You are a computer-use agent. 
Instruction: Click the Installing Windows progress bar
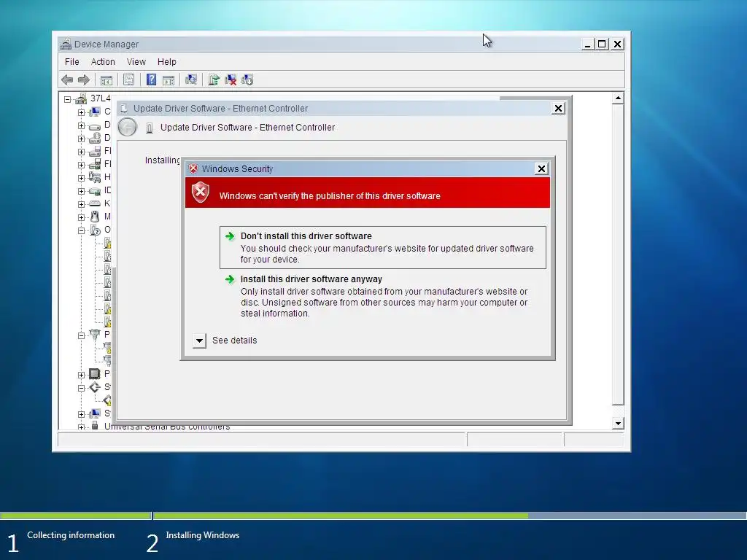pos(449,516)
